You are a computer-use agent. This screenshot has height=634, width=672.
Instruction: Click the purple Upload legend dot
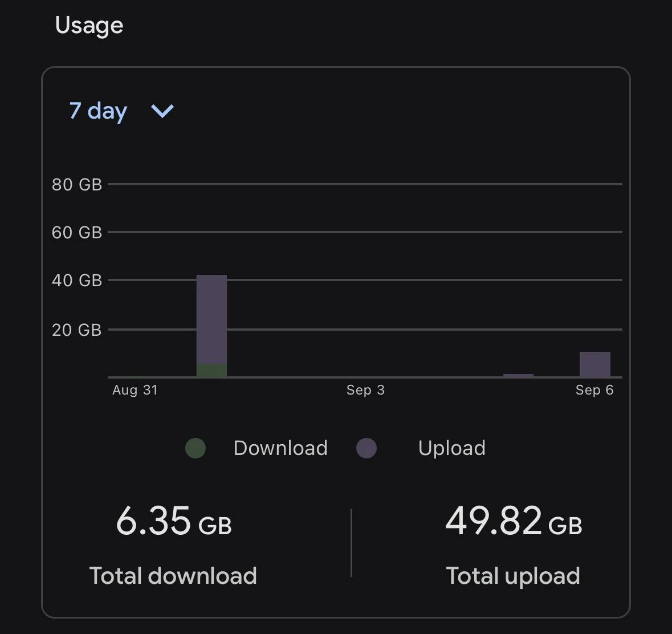[366, 448]
